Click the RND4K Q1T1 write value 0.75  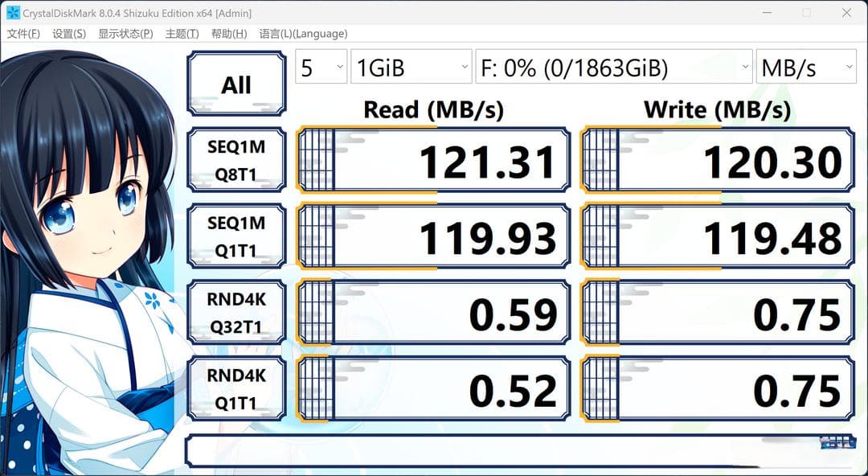[718, 388]
